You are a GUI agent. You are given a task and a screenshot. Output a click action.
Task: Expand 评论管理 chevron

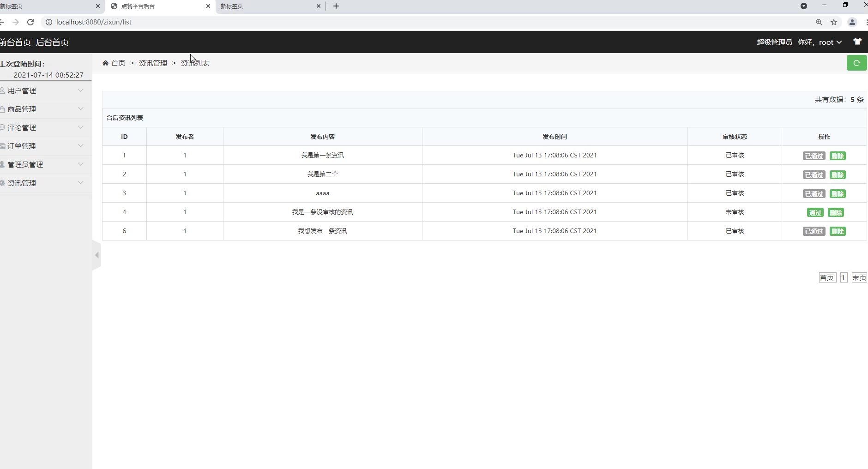point(81,127)
